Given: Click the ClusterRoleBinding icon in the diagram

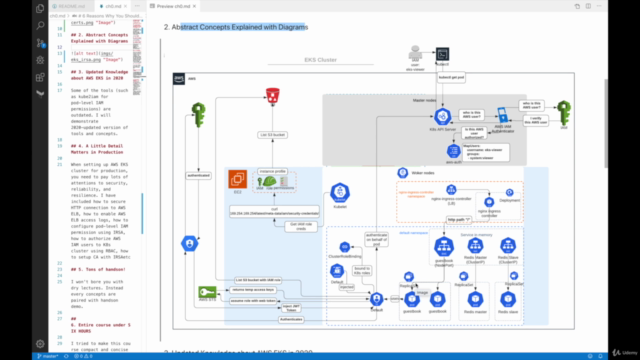Looking at the screenshot, I should 344,247.
